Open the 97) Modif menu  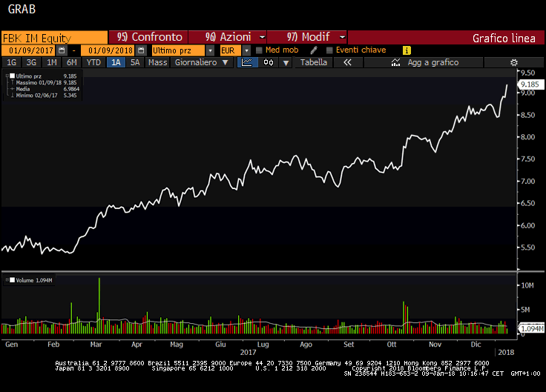click(307, 37)
